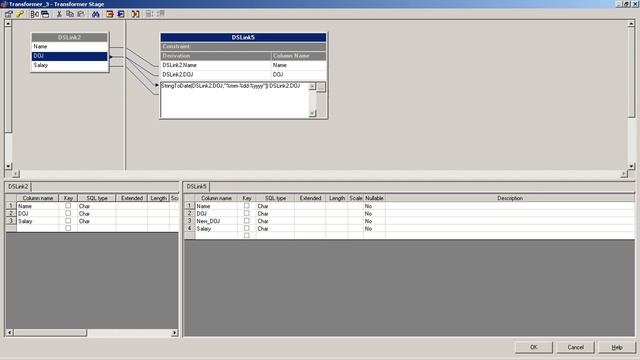The width and height of the screenshot is (640, 360).
Task: Click output link execution order icon
Action: pos(161,14)
